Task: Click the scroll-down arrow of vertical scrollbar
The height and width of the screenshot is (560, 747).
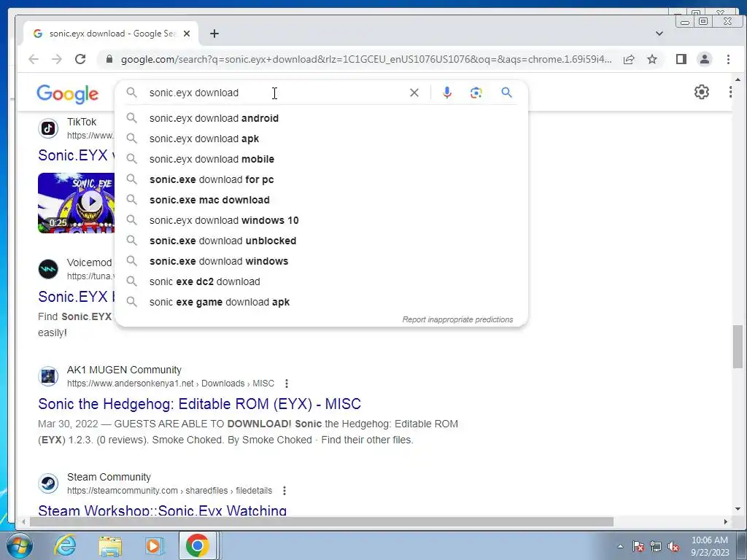Action: click(x=738, y=509)
